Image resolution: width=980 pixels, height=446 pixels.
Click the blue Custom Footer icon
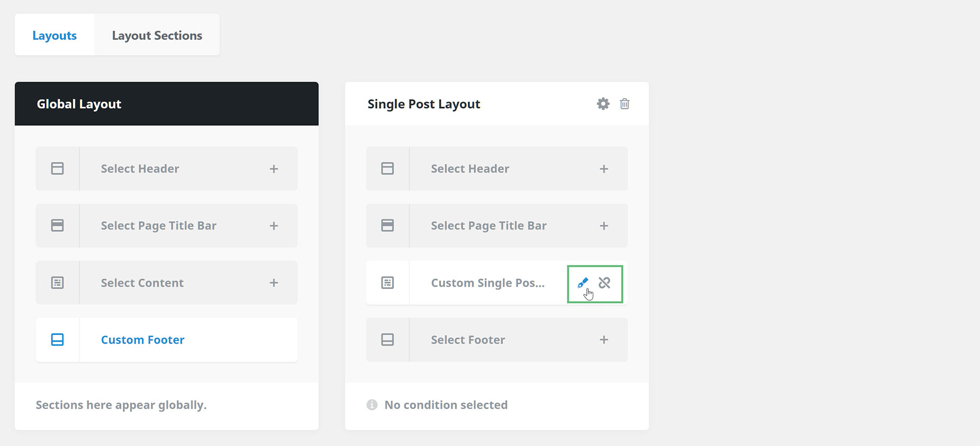[x=57, y=339]
